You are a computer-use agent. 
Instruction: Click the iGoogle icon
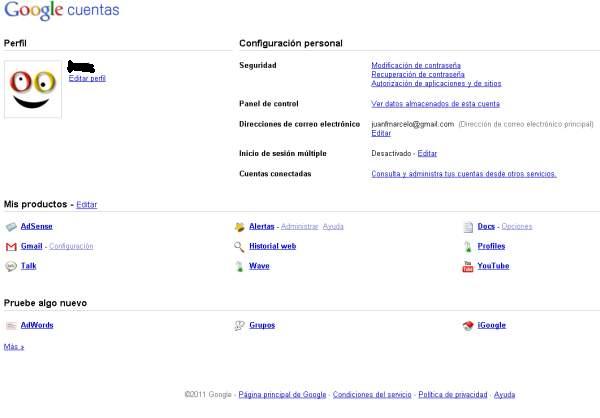467,325
